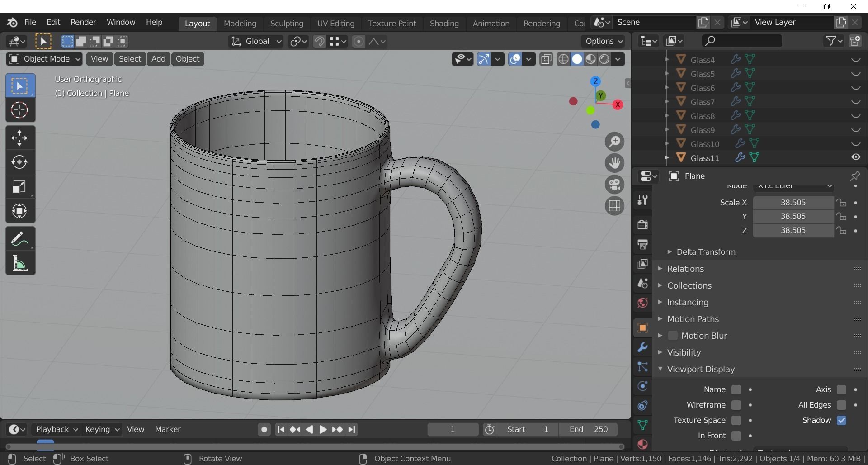Activate the Transform tool
Screen dimensions: 868x465
point(20,211)
